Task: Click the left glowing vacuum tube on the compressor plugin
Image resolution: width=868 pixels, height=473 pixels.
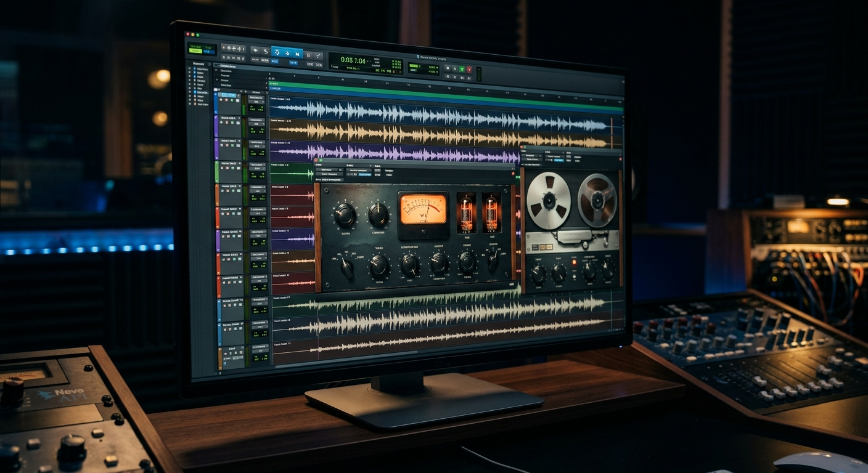Action: point(466,214)
